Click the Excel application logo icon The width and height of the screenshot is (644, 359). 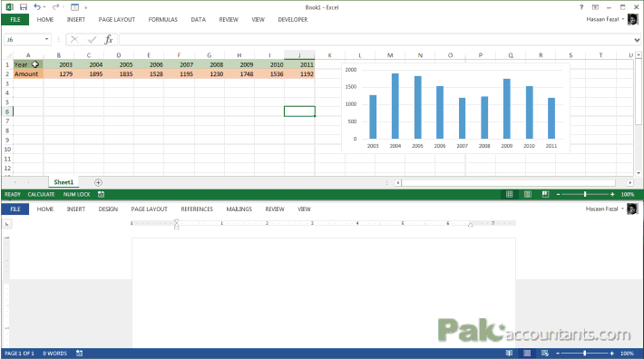9,7
